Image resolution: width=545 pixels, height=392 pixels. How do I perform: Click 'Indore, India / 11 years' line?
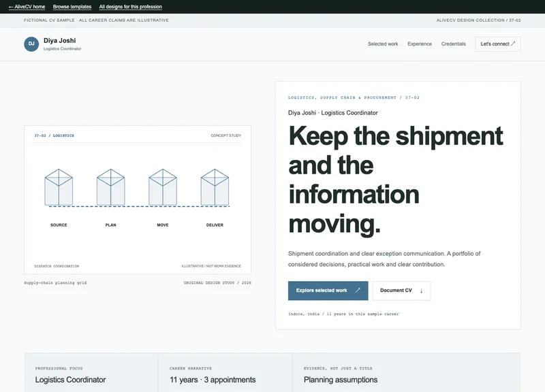click(x=343, y=314)
